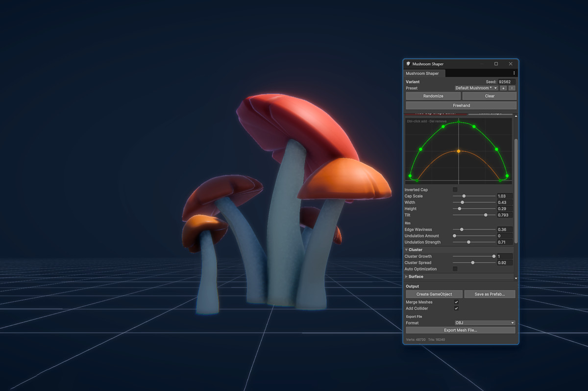Image resolution: width=588 pixels, height=391 pixels.
Task: Click the 'Verts: 48720' status text
Action: pos(416,339)
